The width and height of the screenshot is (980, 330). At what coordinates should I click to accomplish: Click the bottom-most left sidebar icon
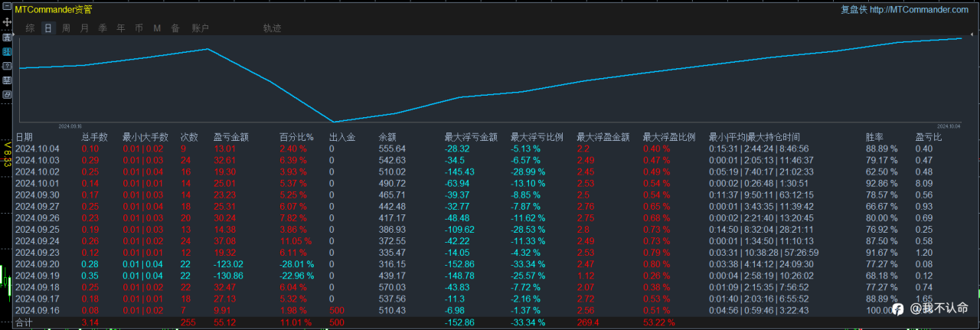click(7, 95)
